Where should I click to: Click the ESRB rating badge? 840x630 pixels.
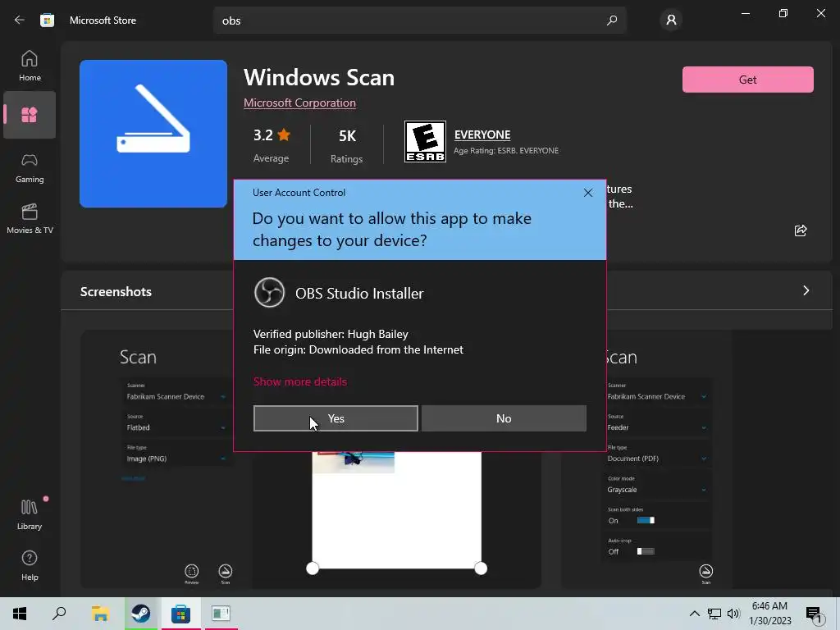(425, 141)
